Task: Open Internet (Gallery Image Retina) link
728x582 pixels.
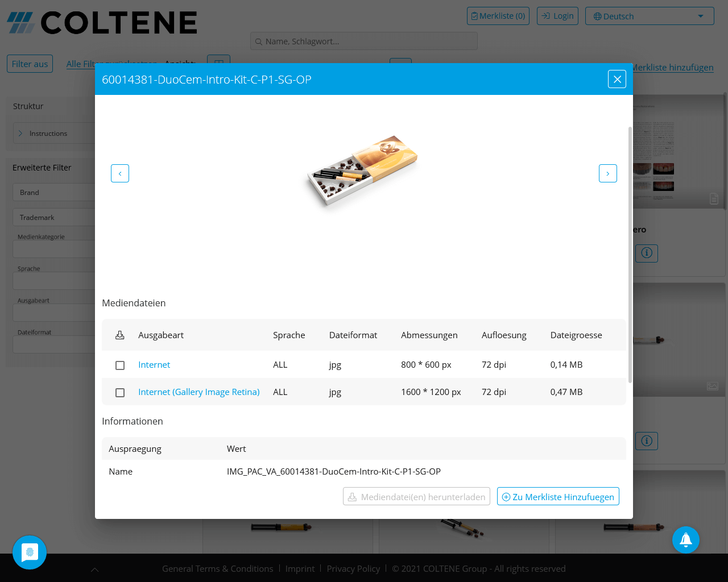Action: 199,392
